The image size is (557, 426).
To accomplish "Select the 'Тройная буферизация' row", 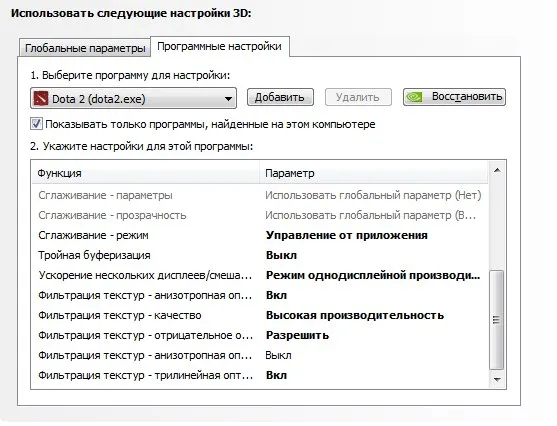I will [260, 255].
